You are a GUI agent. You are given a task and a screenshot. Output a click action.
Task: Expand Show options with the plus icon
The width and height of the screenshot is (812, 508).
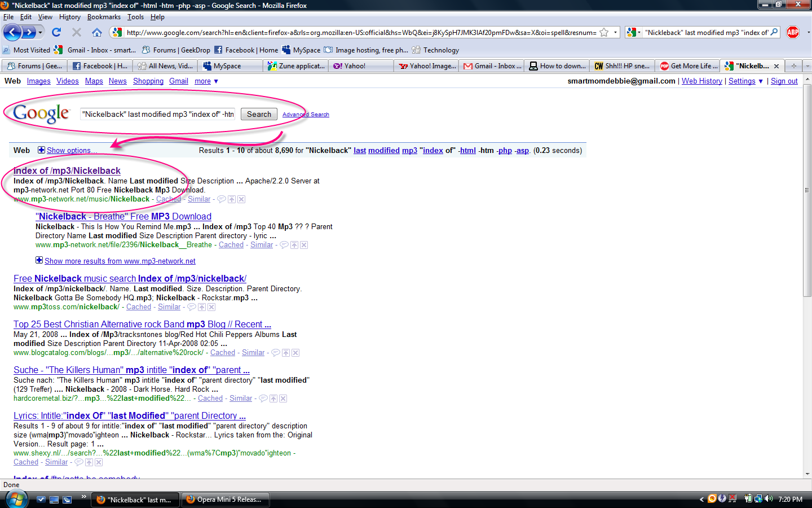[x=41, y=150]
